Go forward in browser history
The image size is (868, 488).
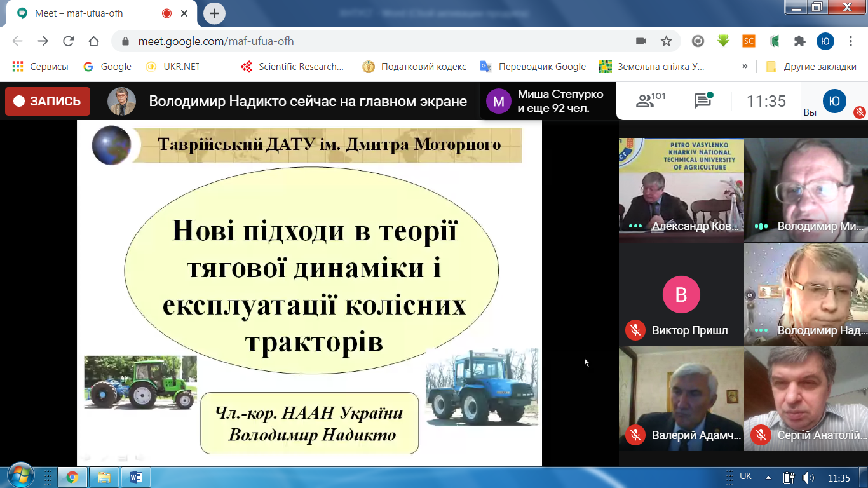pyautogui.click(x=43, y=41)
